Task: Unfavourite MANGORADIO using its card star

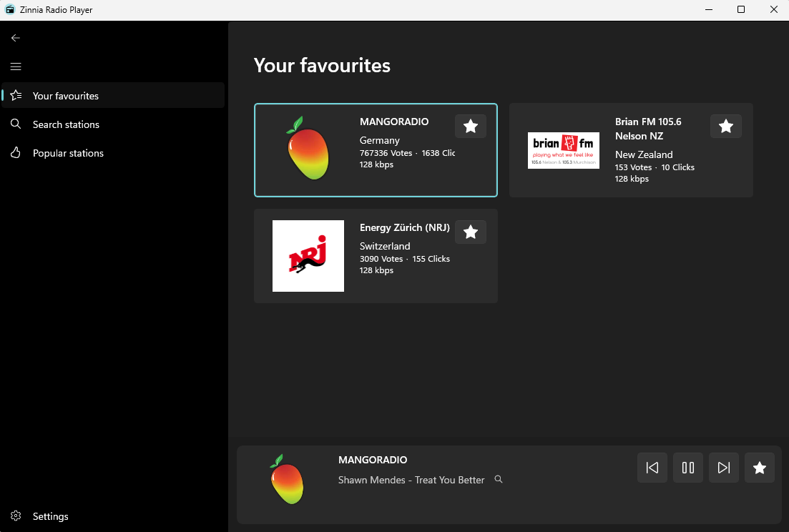Action: tap(471, 127)
